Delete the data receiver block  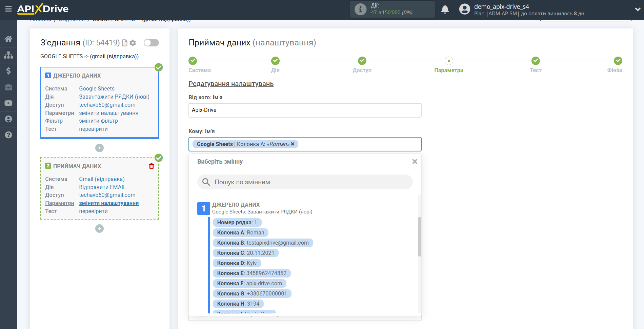coord(152,166)
